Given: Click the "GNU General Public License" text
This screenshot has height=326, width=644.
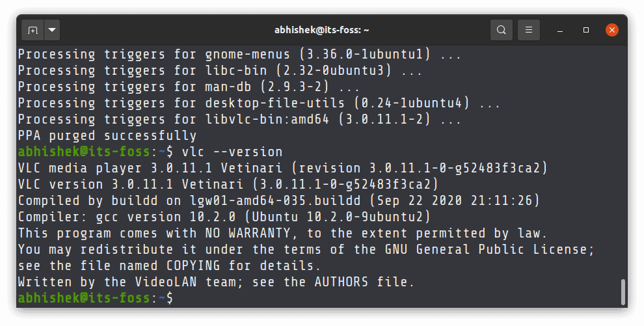Looking at the screenshot, I should 489,249.
